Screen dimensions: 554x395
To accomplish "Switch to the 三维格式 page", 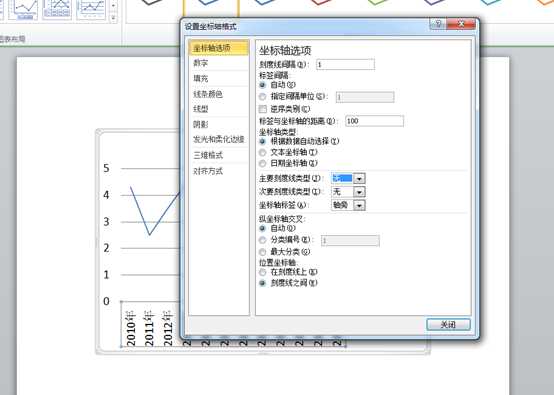I will tap(219, 155).
